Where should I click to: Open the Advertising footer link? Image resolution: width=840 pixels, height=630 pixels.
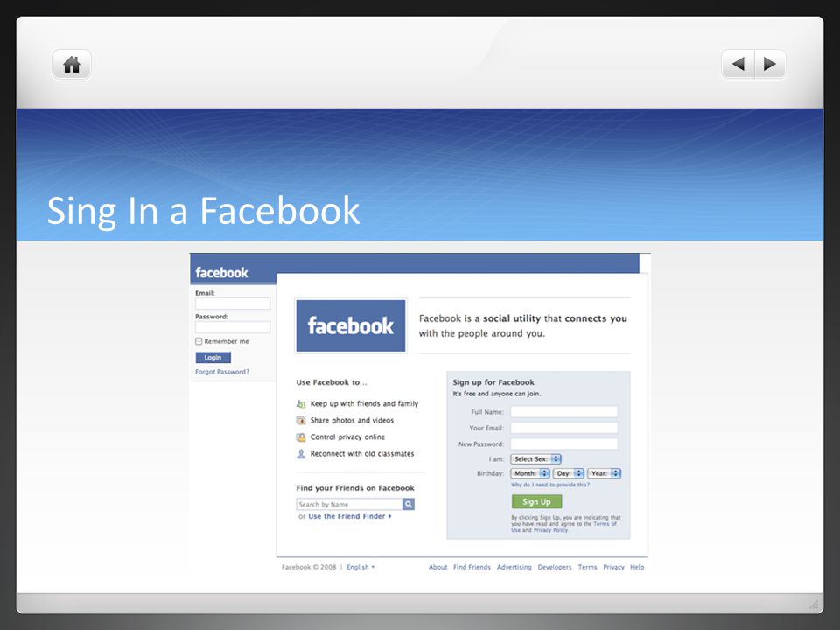[514, 567]
